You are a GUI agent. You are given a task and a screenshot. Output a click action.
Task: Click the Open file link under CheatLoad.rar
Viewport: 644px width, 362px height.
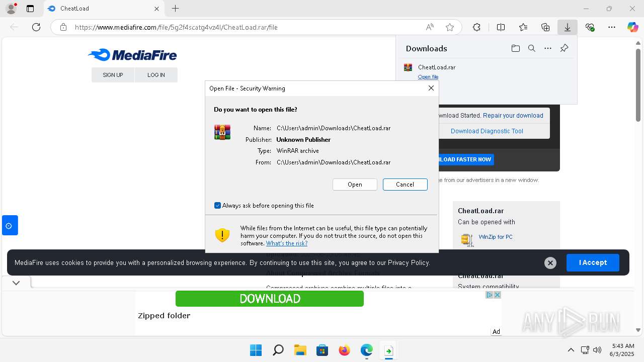coord(428,77)
